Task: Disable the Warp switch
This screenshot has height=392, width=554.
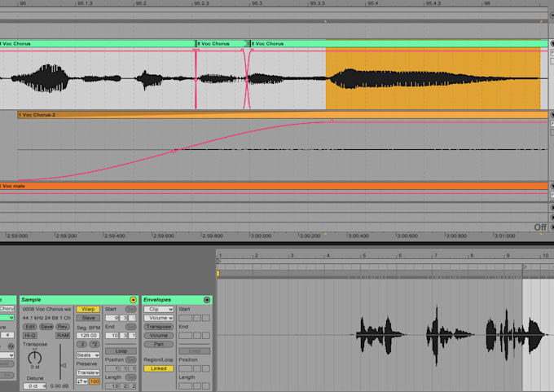Action: [x=88, y=309]
